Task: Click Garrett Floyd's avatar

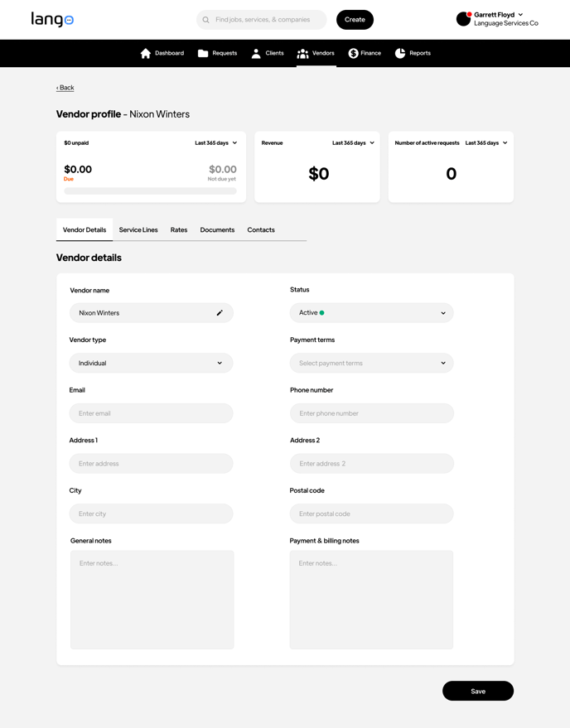Action: (462, 18)
